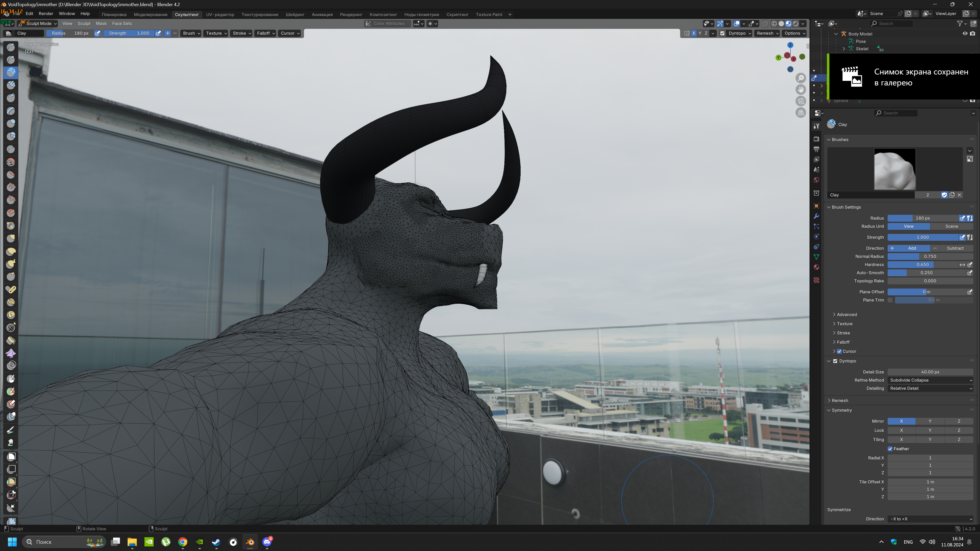
Task: Select the Annotate pencil tool
Action: 11,430
